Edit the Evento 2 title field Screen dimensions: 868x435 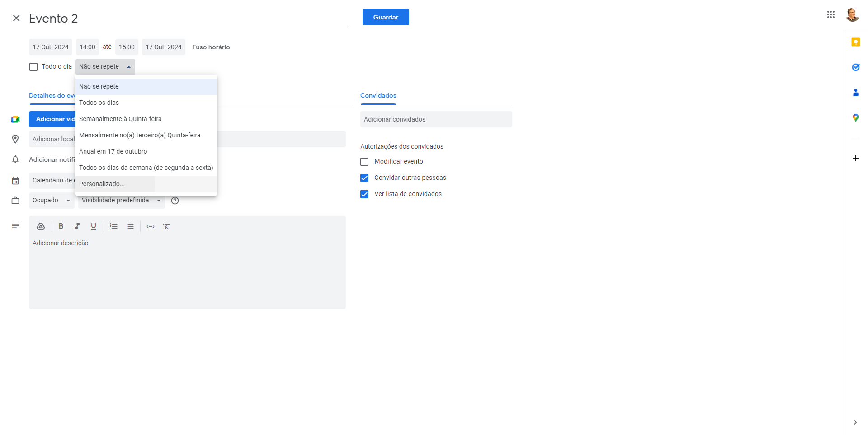(189, 19)
